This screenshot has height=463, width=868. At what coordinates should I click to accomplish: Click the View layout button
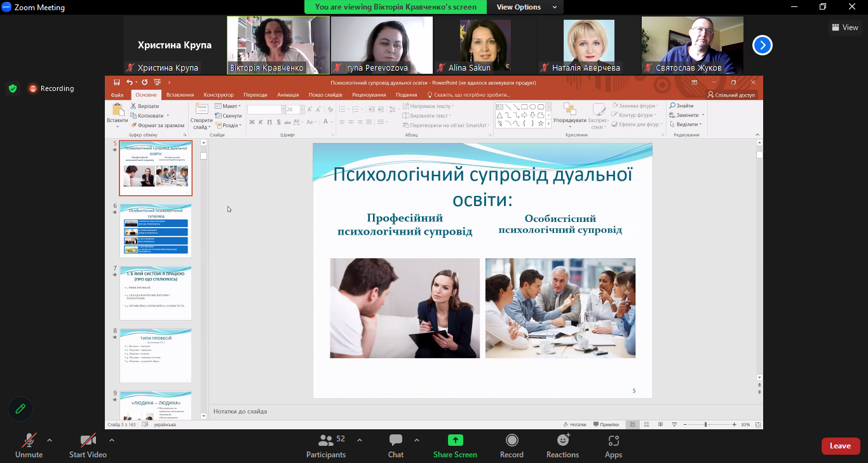pyautogui.click(x=844, y=27)
